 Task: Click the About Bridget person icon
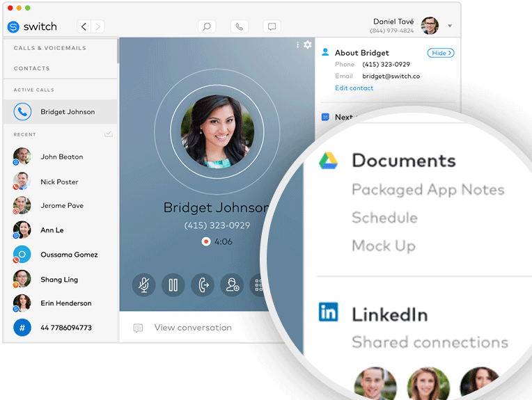[x=325, y=52]
